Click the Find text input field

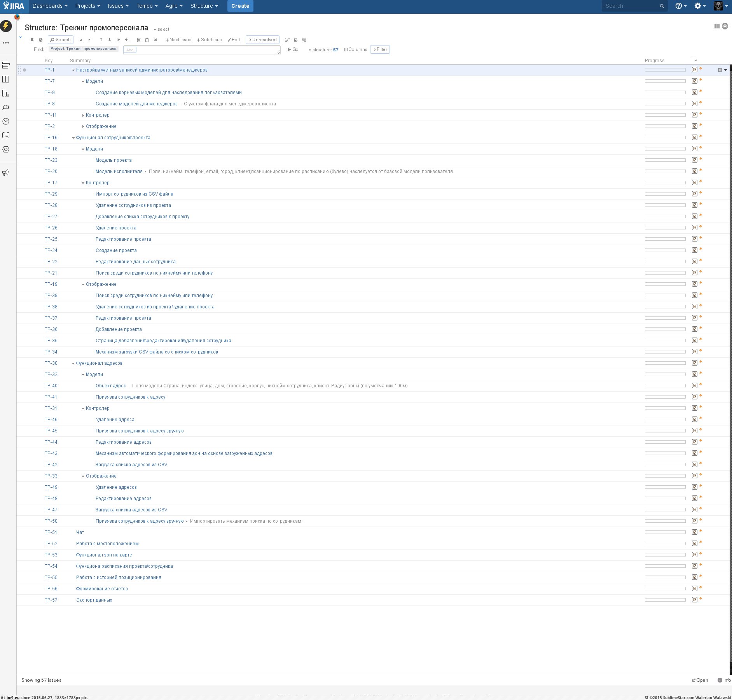click(206, 50)
